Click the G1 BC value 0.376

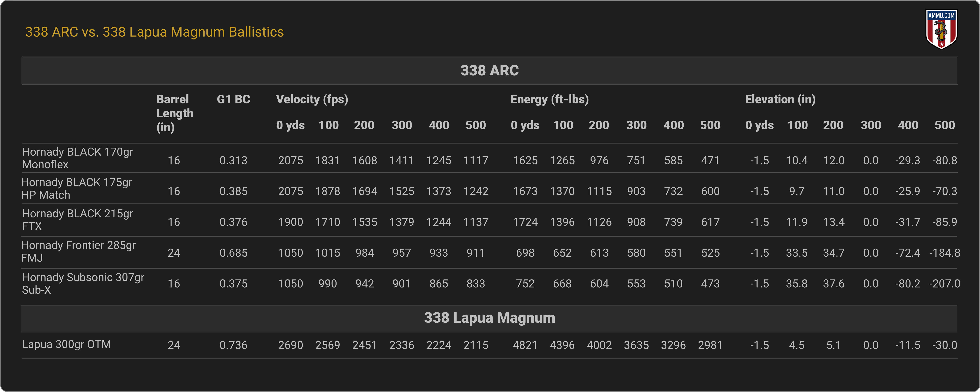tap(234, 222)
